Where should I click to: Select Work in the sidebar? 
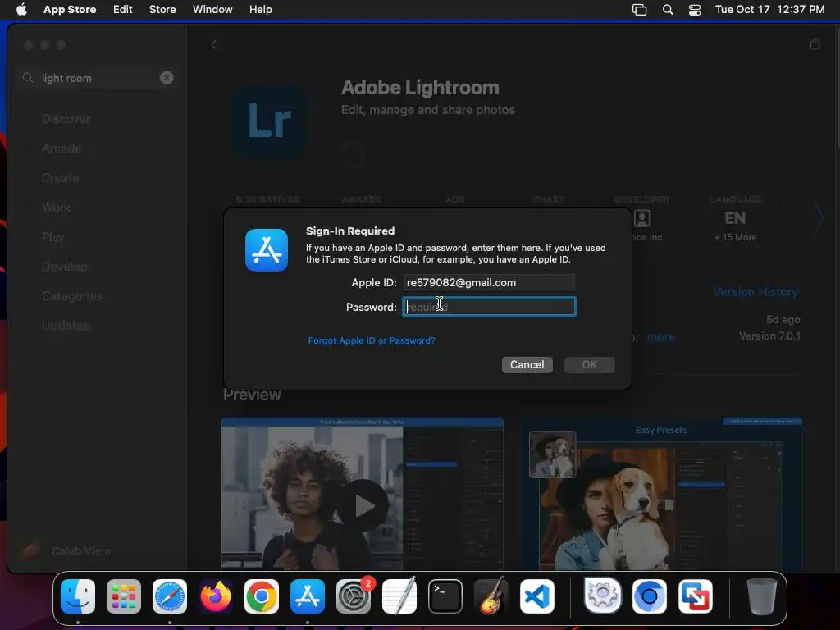pos(57,208)
